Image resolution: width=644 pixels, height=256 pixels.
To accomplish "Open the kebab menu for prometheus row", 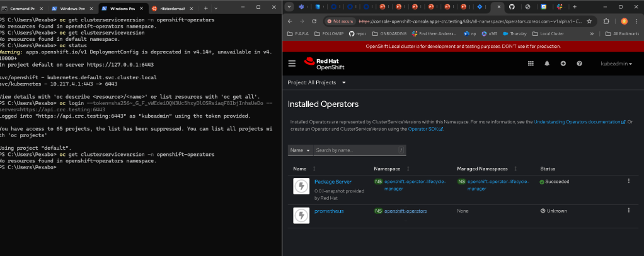I will tap(628, 211).
